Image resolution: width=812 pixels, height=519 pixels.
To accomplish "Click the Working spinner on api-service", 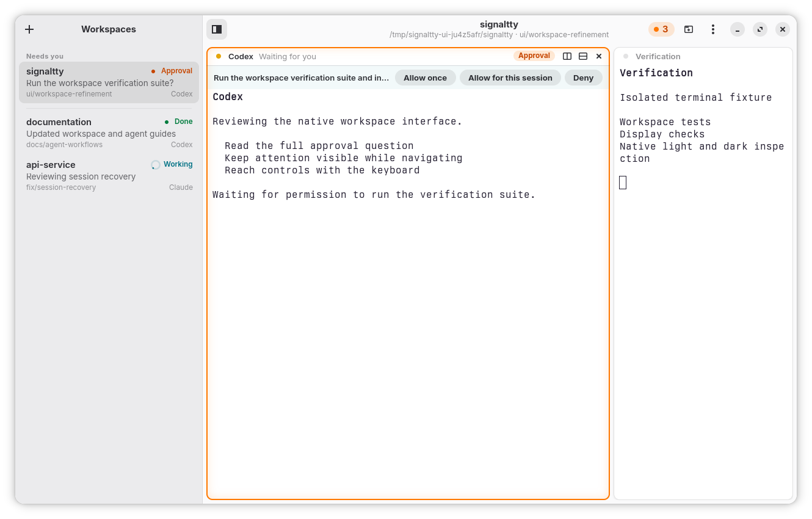I will tap(156, 164).
